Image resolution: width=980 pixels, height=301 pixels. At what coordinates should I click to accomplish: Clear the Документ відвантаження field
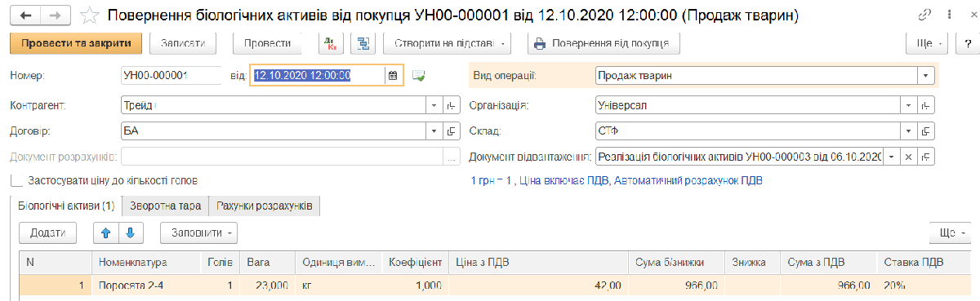[907, 157]
